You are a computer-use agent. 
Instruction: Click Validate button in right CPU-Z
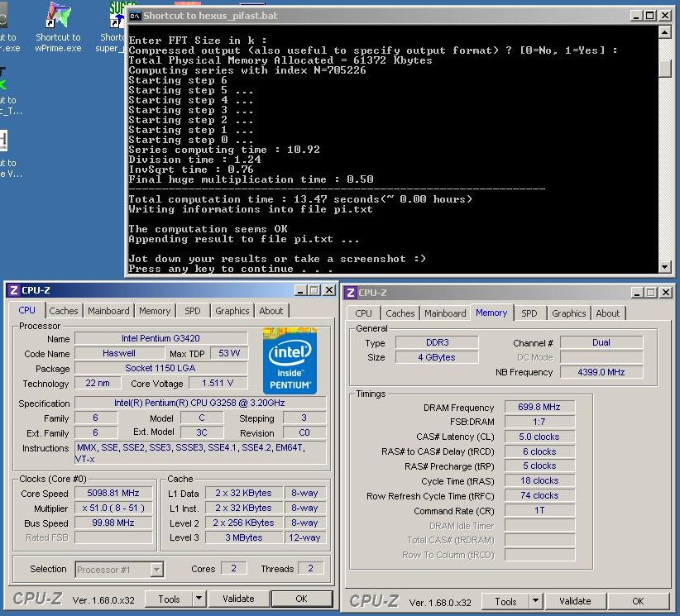tap(575, 601)
